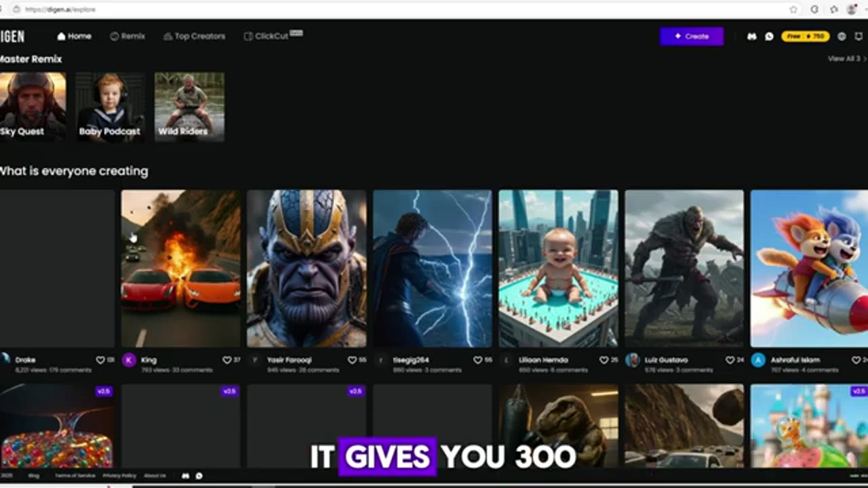This screenshot has width=868, height=488.
Task: Like the post by Yasir Farooqi
Action: pyautogui.click(x=353, y=360)
